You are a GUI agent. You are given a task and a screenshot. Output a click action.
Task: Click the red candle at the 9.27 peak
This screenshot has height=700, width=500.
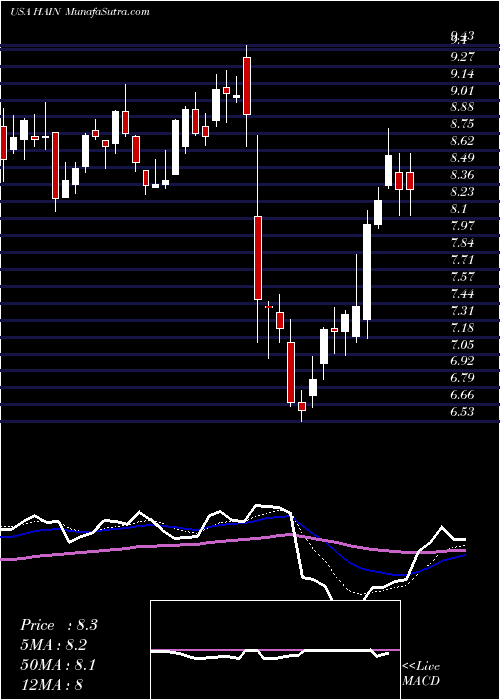tap(247, 86)
